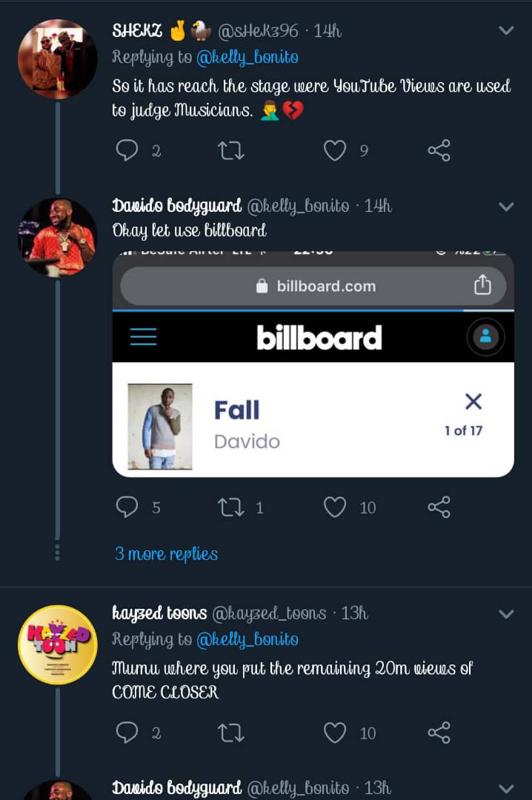The width and height of the screenshot is (532, 800).
Task: Open the dropdown arrow on SHEKZ's tweet
Action: click(x=506, y=31)
